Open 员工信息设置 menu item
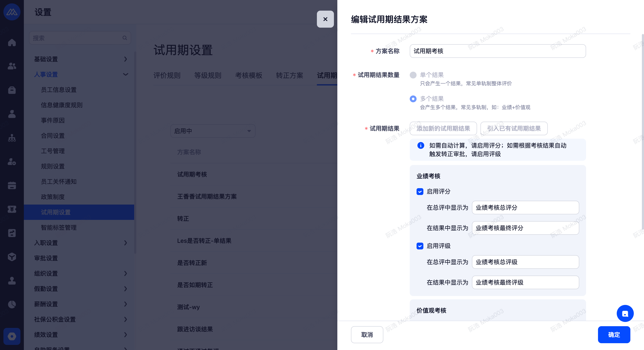Image resolution: width=644 pixels, height=350 pixels. 59,90
